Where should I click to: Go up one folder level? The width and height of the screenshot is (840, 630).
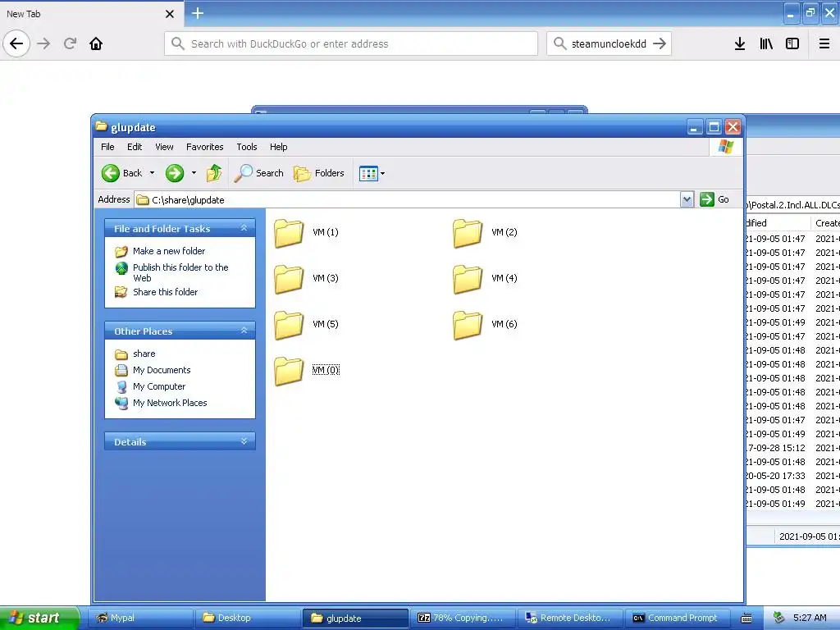(x=214, y=173)
